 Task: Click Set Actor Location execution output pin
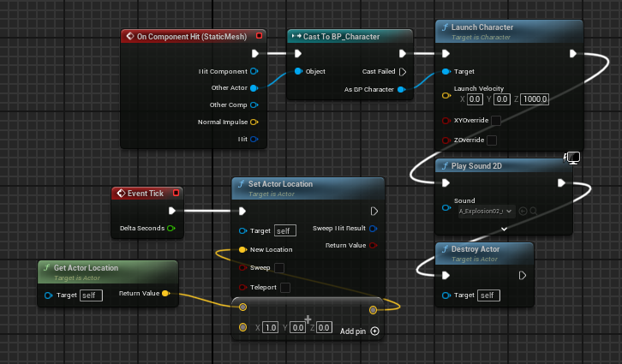click(x=374, y=211)
